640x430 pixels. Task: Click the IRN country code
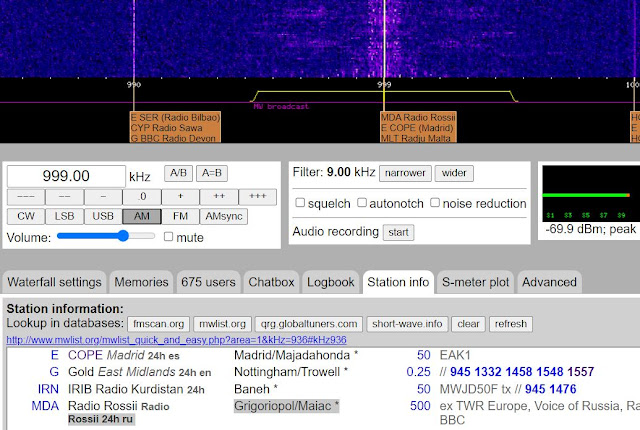pos(48,389)
